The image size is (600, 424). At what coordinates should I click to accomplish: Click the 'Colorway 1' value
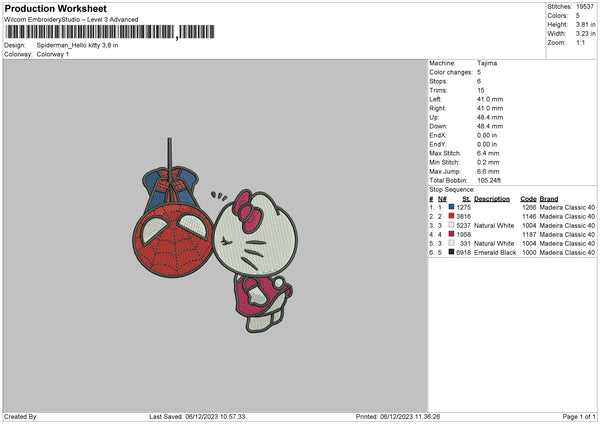point(53,54)
